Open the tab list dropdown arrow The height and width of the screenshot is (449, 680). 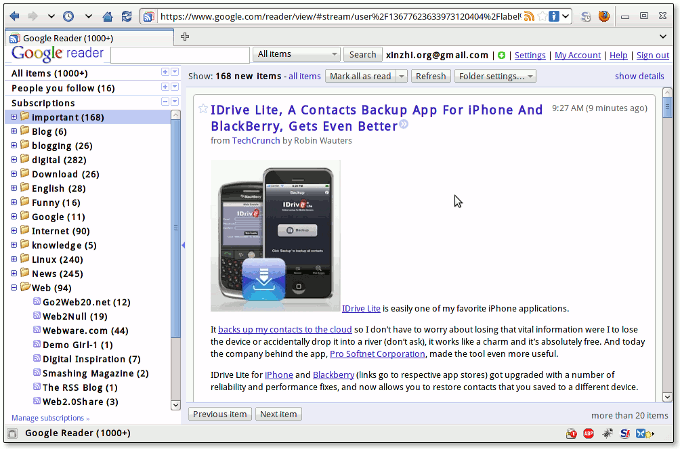[x=663, y=36]
